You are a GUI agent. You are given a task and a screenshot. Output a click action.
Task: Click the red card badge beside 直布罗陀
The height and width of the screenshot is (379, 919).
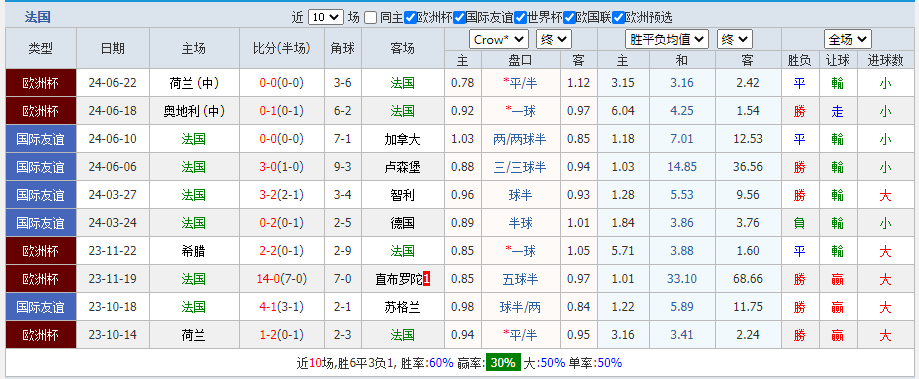(x=427, y=279)
